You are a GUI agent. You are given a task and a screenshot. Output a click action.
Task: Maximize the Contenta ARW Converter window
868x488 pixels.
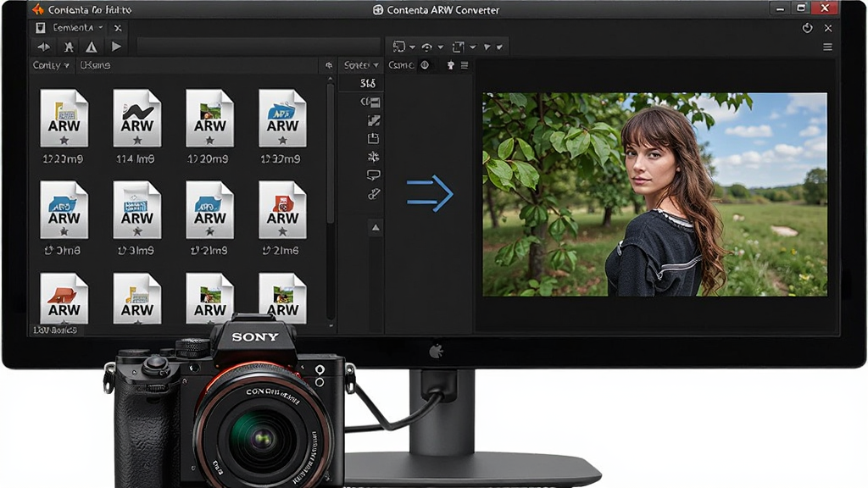tap(801, 8)
